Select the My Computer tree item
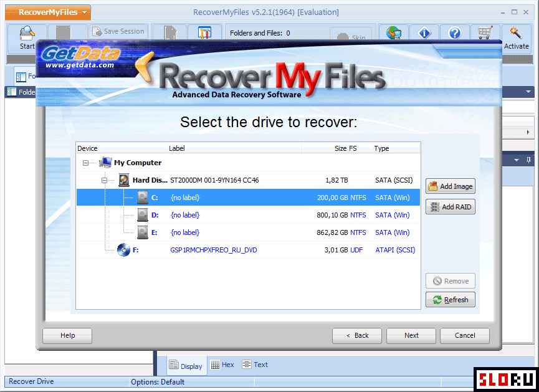 coord(138,163)
